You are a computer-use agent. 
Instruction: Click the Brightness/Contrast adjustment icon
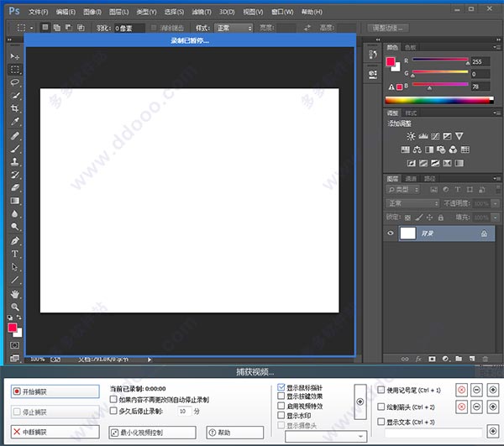411,136
